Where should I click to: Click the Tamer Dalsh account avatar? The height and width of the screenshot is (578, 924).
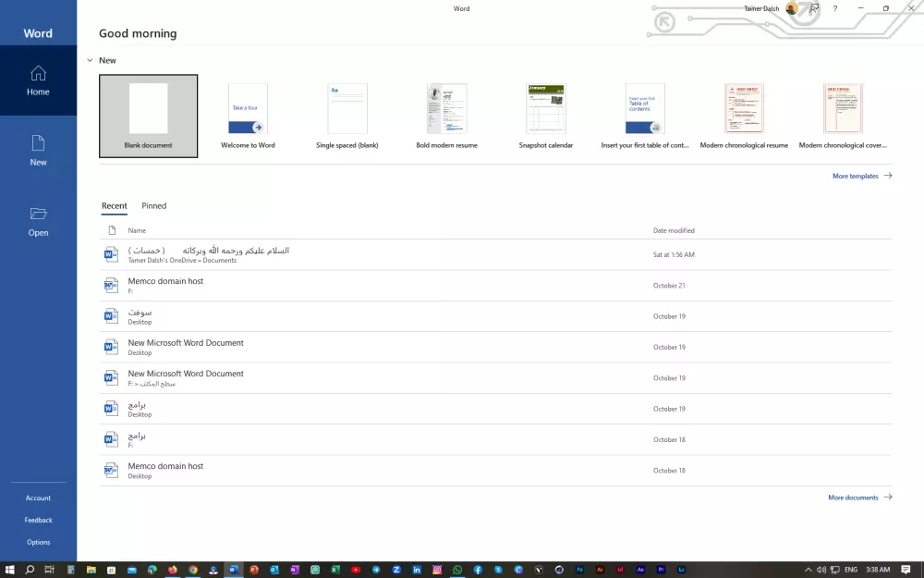792,8
